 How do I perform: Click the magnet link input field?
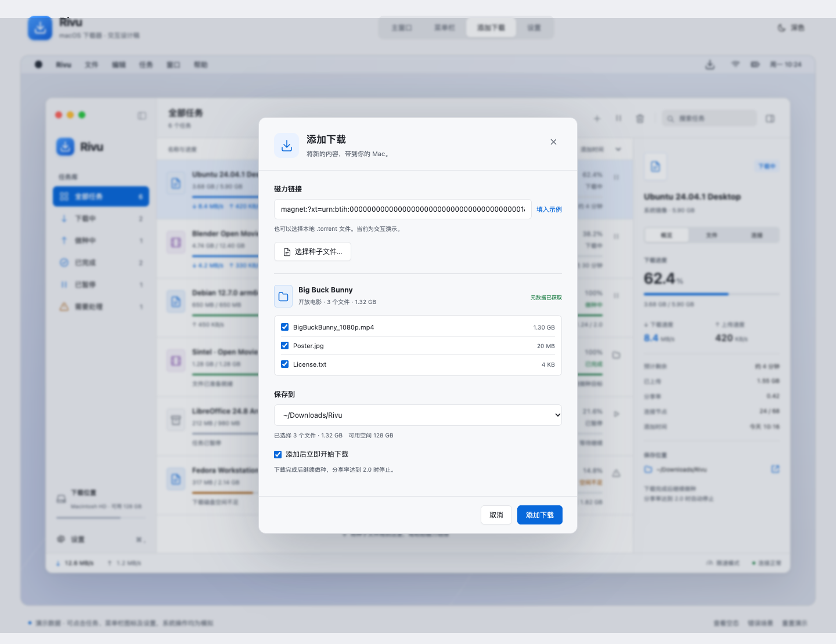pos(403,209)
